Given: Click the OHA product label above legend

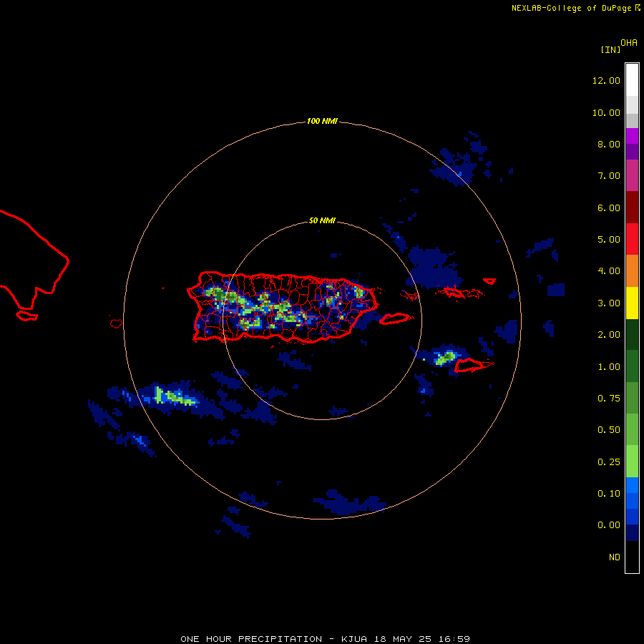Looking at the screenshot, I should point(629,43).
